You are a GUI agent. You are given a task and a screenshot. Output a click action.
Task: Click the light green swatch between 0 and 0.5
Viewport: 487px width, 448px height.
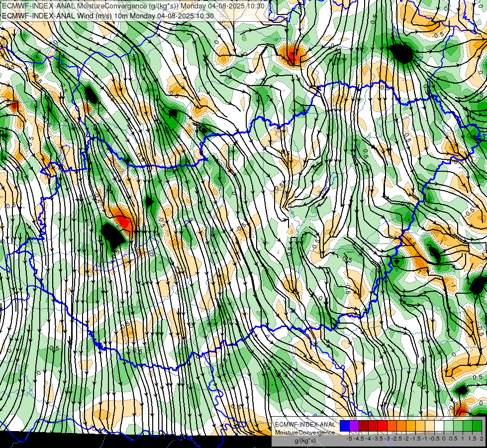pyautogui.click(x=449, y=426)
